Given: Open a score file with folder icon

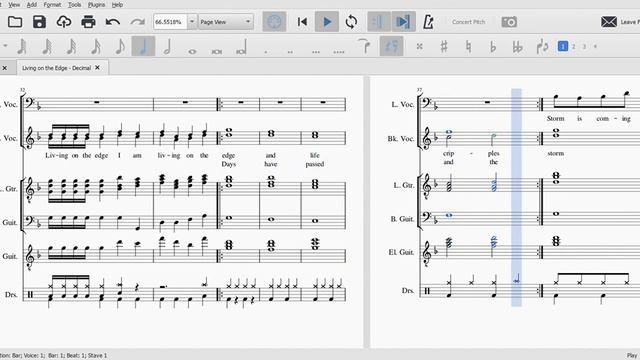Looking at the screenshot, I should click(x=15, y=22).
